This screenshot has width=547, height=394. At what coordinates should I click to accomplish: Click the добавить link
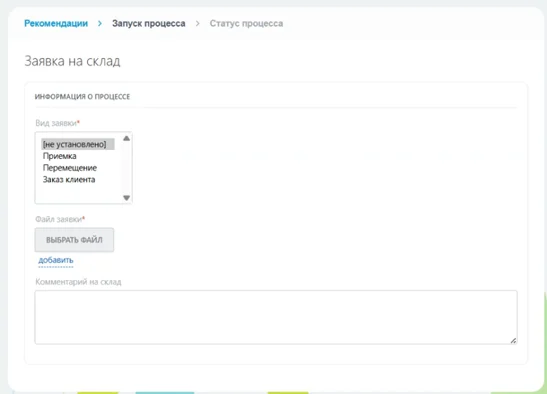(56, 260)
